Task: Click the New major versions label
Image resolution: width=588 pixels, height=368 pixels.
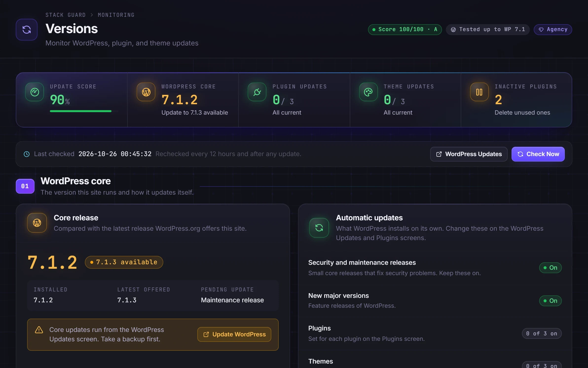Action: tap(339, 296)
